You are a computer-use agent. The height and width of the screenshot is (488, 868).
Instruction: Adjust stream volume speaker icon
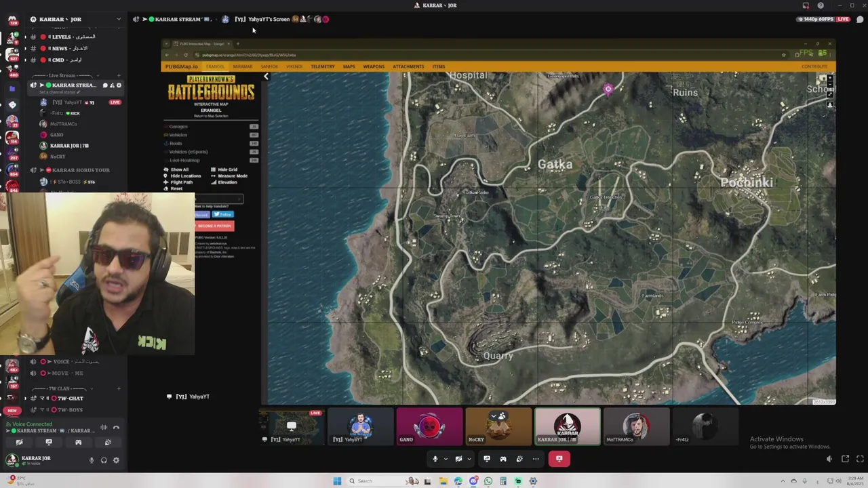[829, 459]
